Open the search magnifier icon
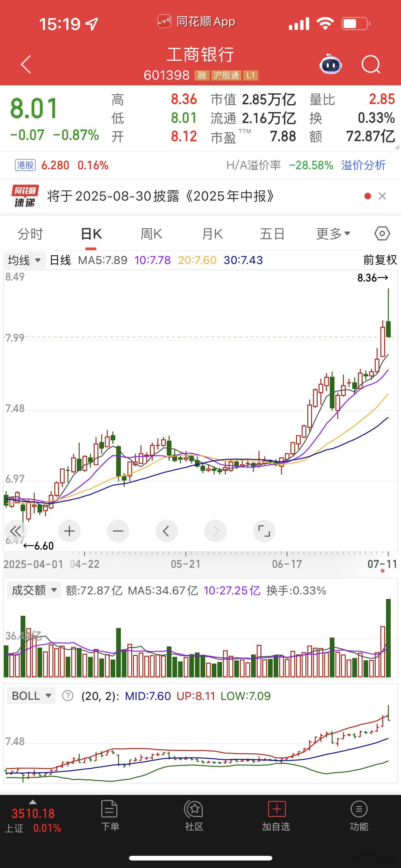Image resolution: width=401 pixels, height=868 pixels. (x=371, y=64)
